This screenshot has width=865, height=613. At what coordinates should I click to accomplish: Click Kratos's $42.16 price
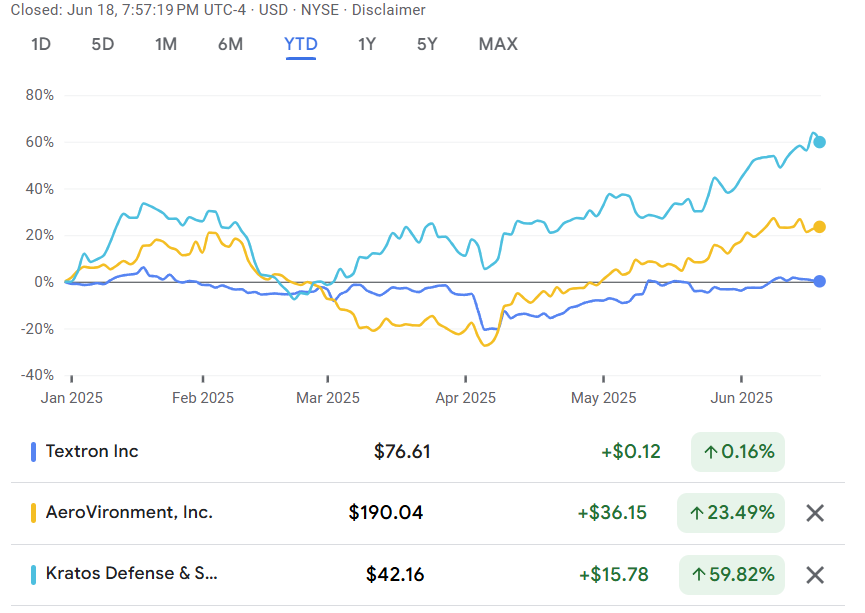(x=395, y=575)
